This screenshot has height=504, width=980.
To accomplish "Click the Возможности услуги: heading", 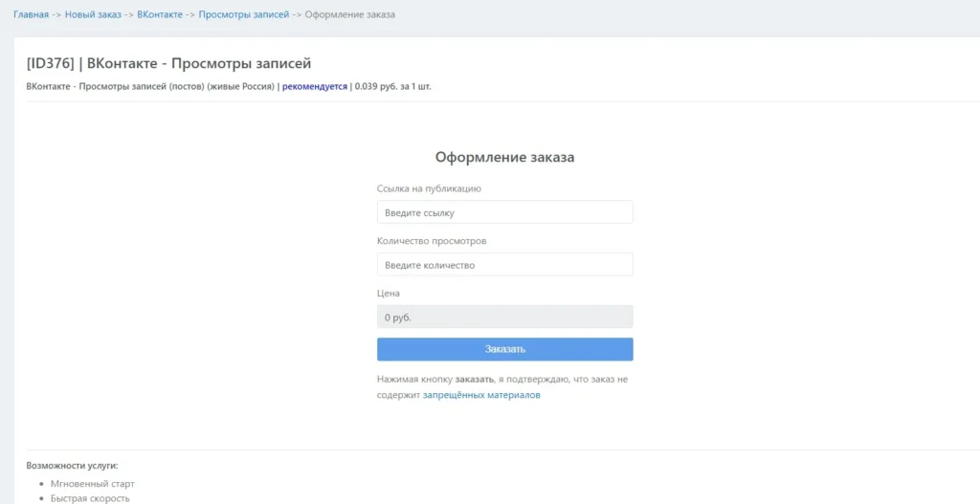I will click(x=73, y=466).
